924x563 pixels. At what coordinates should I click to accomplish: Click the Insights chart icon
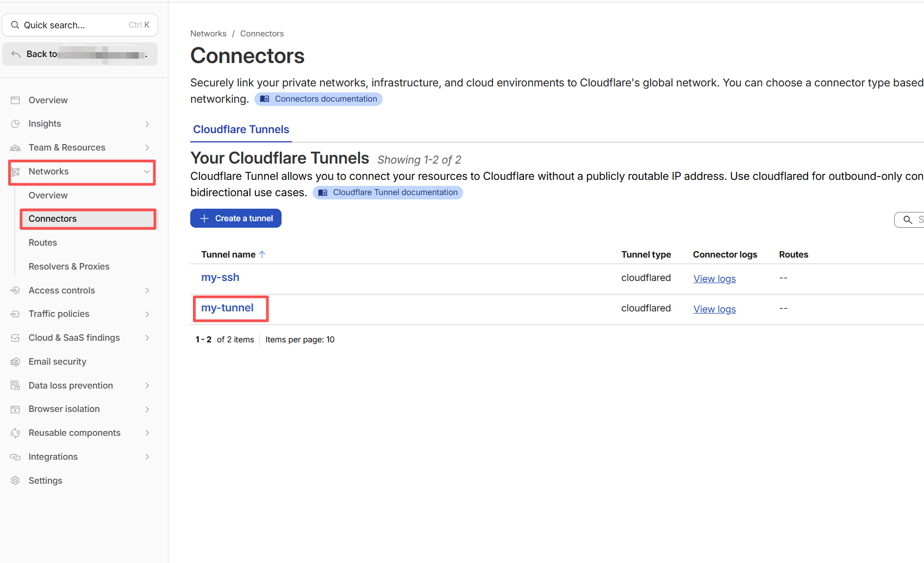point(15,124)
